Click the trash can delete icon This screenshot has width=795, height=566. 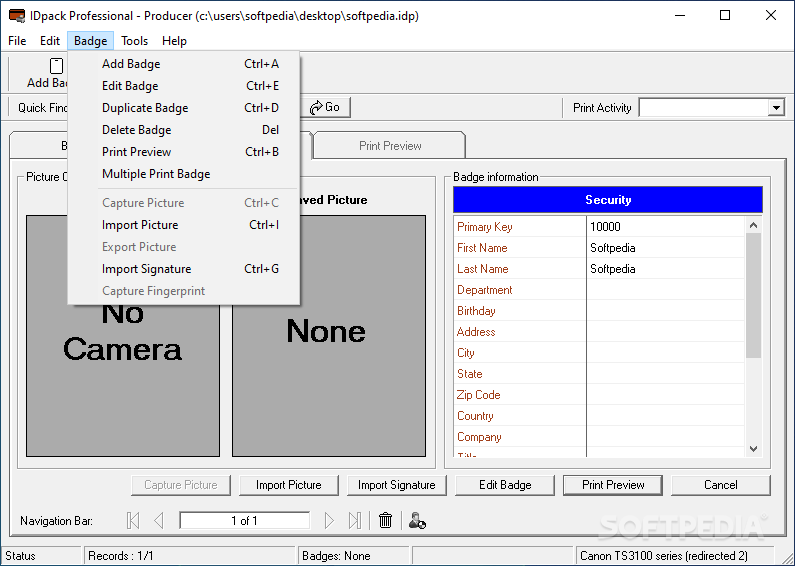tap(385, 520)
